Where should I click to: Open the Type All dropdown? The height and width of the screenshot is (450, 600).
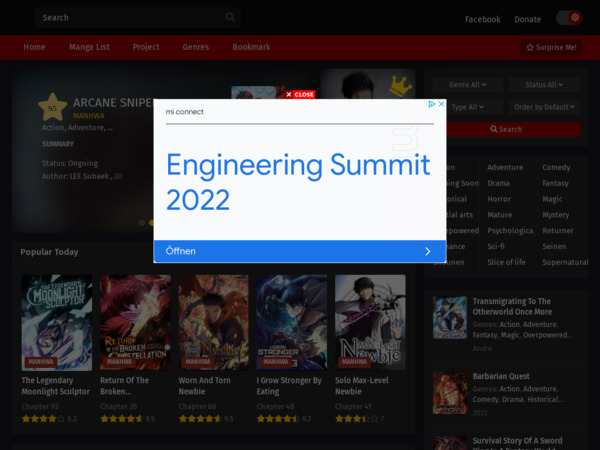click(474, 107)
